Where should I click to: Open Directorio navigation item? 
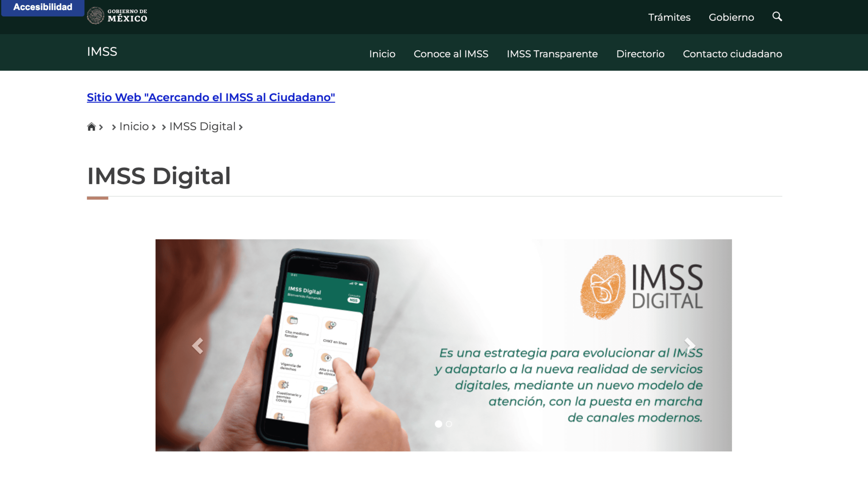[640, 54]
